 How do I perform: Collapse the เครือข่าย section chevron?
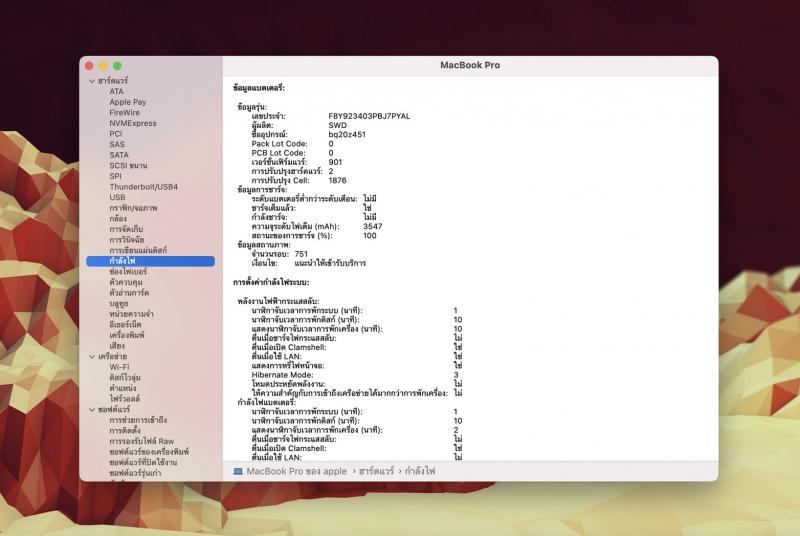click(92, 356)
